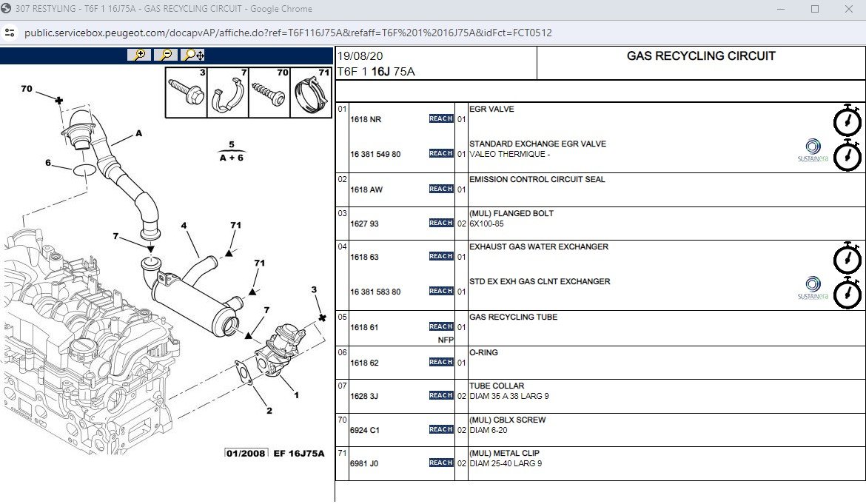Click the cblx screw thumbnail numbered 70

269,93
